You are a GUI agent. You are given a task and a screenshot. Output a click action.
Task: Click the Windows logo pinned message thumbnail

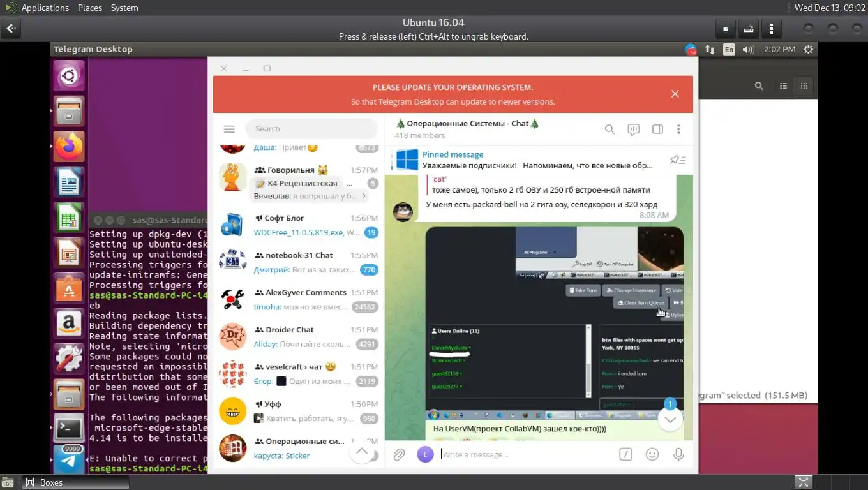[407, 160]
